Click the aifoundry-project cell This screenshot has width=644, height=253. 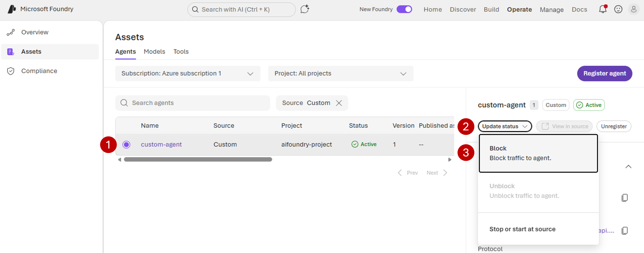pos(306,144)
